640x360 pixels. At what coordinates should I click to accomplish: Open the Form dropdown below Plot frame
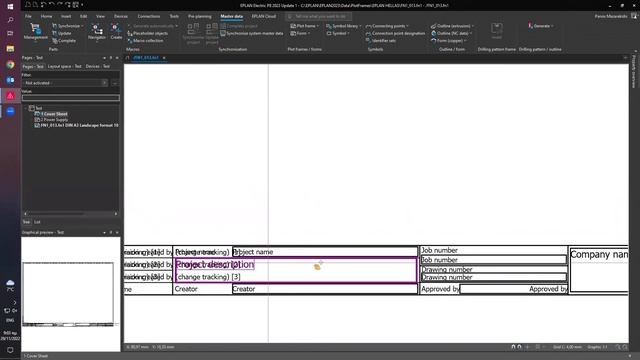pos(300,33)
